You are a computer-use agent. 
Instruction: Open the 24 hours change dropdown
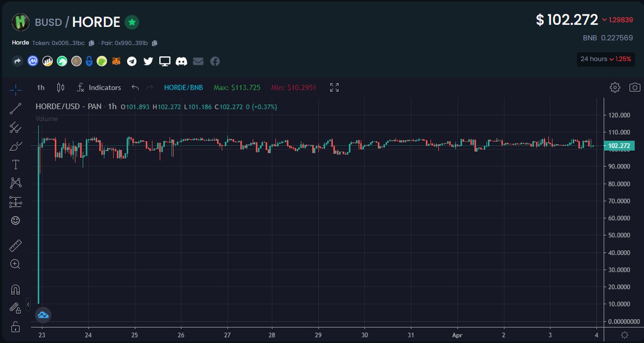pyautogui.click(x=606, y=59)
